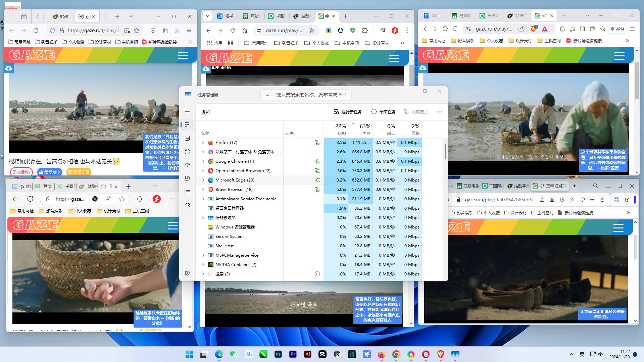The height and width of the screenshot is (362, 644).
Task: Expand Firefox (17) process group
Action: pos(203,143)
